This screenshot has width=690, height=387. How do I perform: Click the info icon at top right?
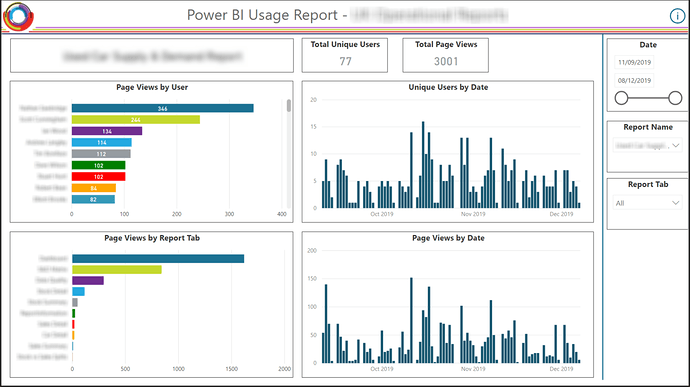677,16
